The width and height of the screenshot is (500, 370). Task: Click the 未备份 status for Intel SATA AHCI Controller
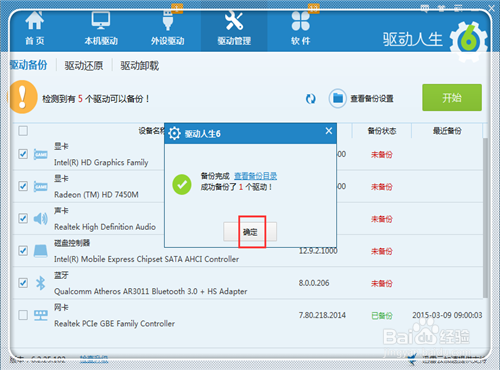point(382,251)
